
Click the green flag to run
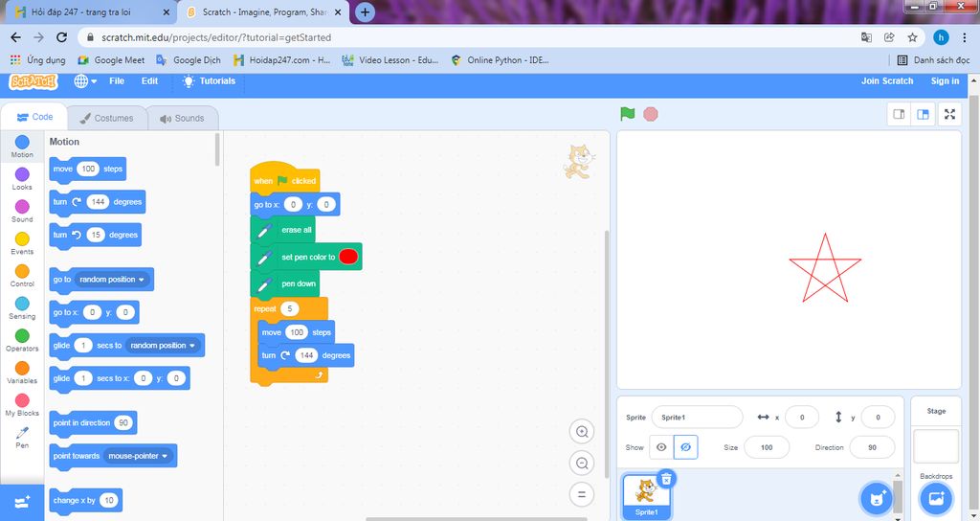628,114
